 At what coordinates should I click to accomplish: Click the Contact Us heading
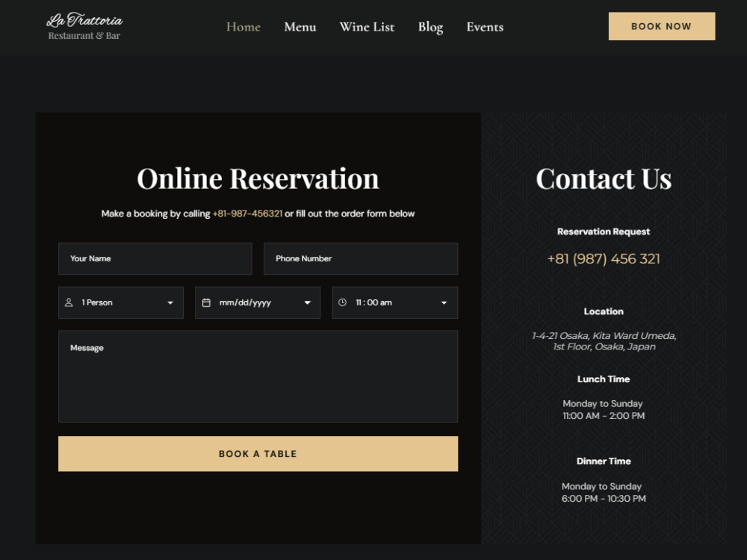[x=604, y=178]
